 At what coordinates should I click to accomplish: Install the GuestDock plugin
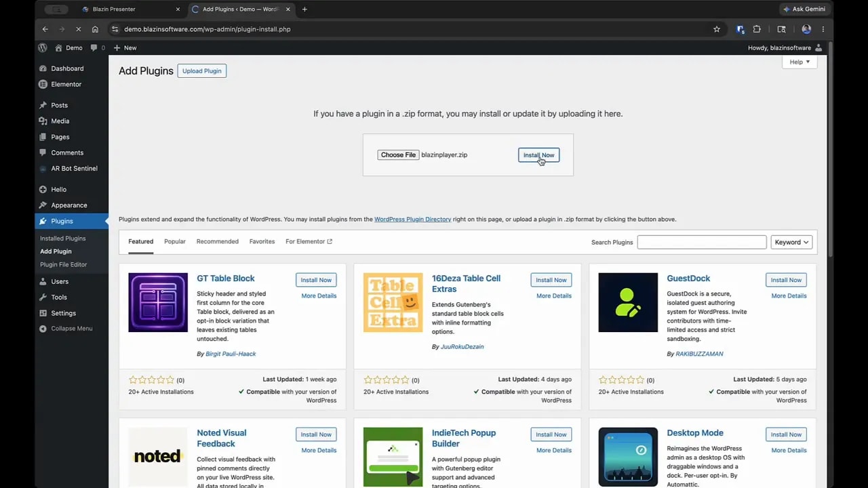pyautogui.click(x=786, y=280)
